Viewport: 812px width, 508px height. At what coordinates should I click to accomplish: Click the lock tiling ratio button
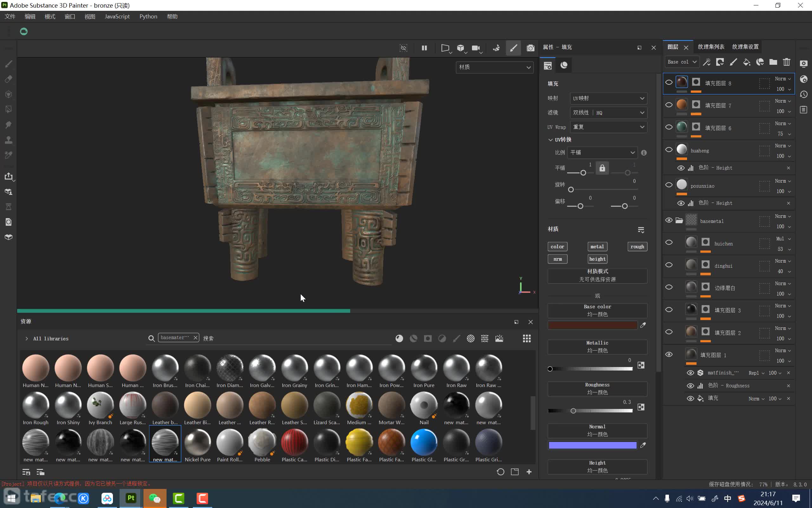(602, 168)
